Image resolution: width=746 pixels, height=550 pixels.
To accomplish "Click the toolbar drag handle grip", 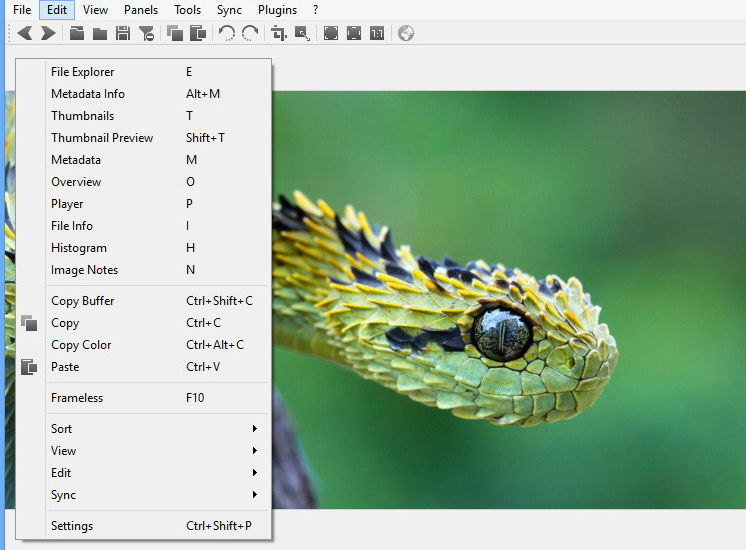I will tap(10, 33).
